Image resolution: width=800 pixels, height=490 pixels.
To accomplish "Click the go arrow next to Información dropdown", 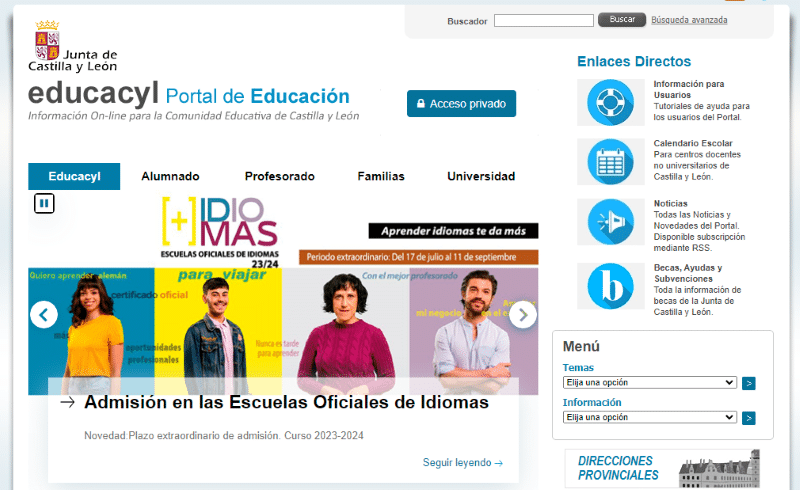I will pos(748,418).
